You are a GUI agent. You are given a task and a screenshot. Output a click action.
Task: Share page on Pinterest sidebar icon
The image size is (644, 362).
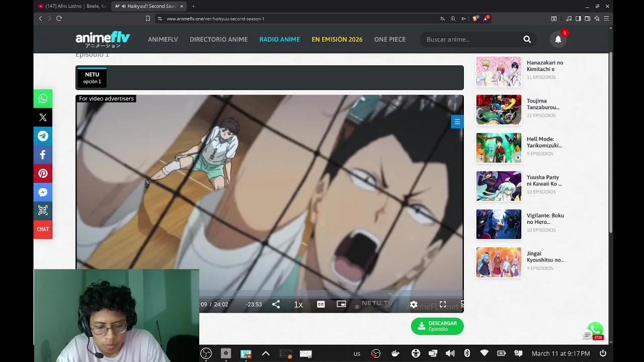(43, 173)
